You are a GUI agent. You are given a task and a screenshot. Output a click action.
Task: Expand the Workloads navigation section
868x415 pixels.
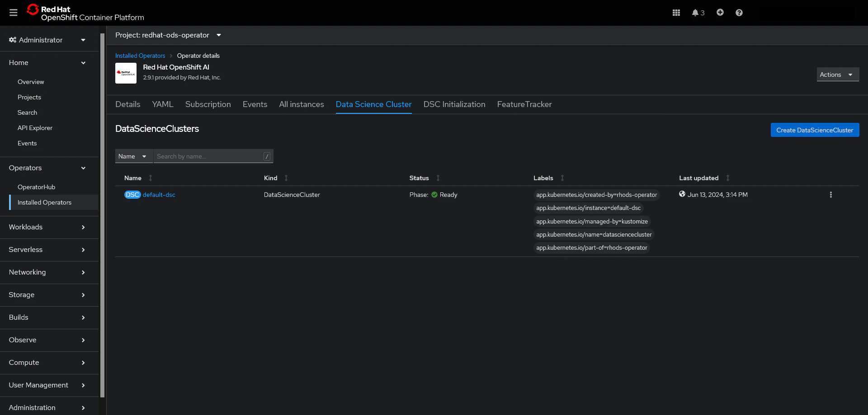[x=49, y=227]
